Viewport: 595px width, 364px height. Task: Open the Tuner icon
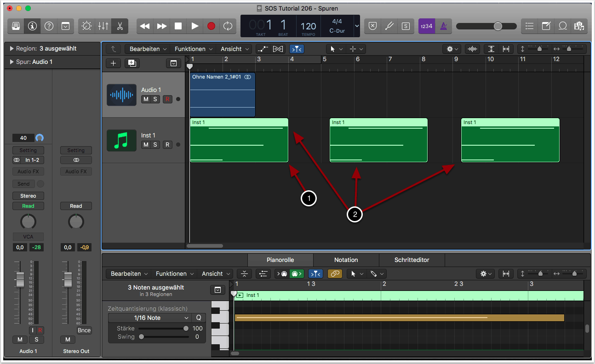389,26
